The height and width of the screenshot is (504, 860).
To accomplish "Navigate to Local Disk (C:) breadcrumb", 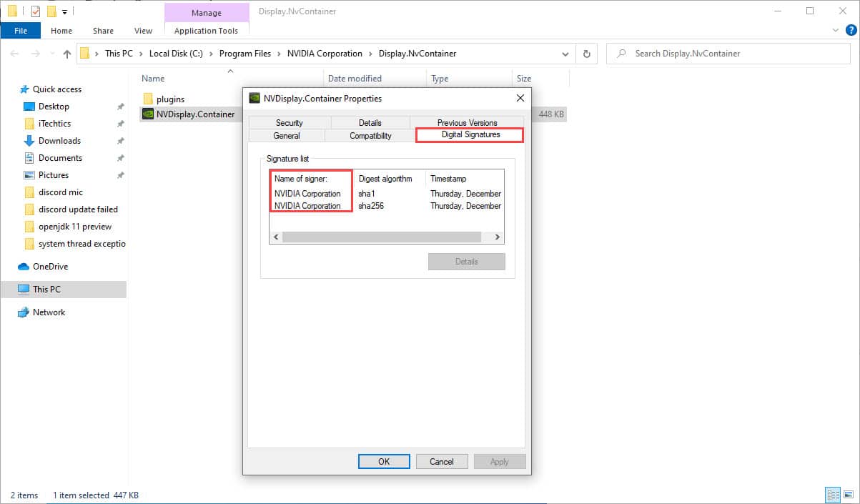I will coord(177,54).
